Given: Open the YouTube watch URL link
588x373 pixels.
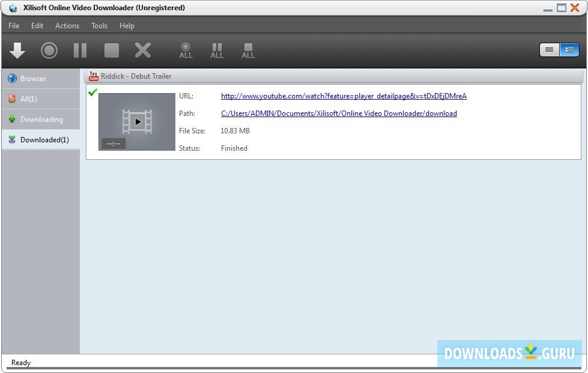Looking at the screenshot, I should coord(344,96).
